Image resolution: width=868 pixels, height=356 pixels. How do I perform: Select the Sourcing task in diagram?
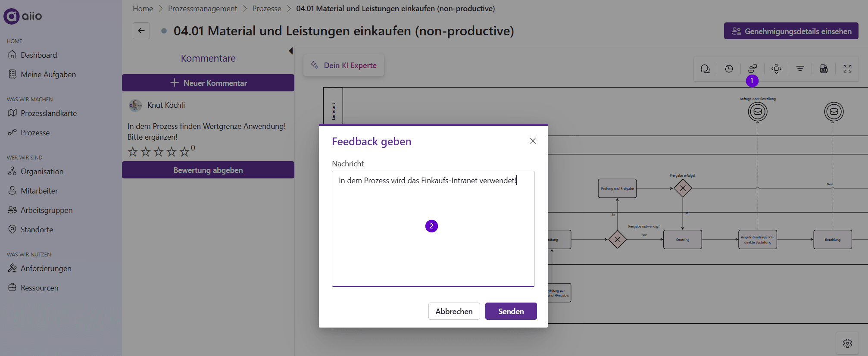coord(683,240)
